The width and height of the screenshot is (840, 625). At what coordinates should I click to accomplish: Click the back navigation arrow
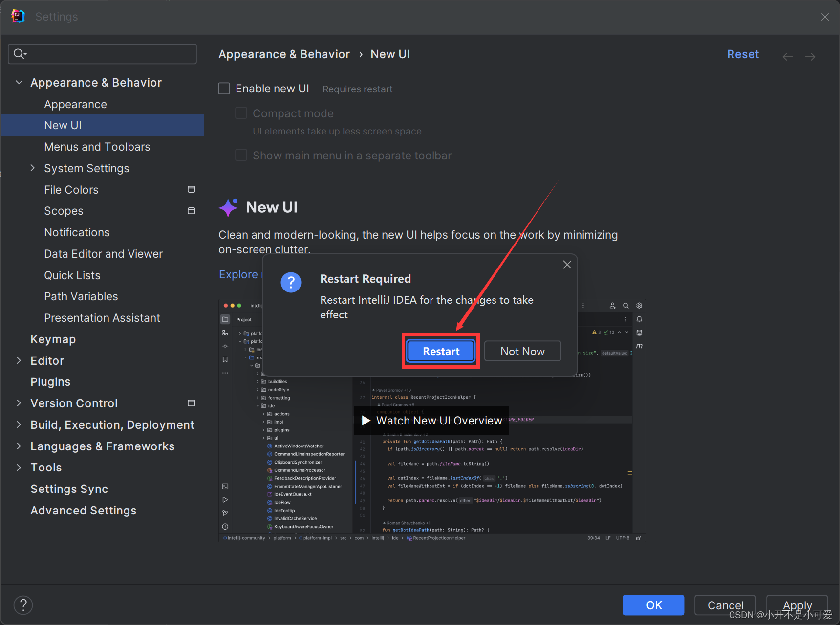coord(787,57)
